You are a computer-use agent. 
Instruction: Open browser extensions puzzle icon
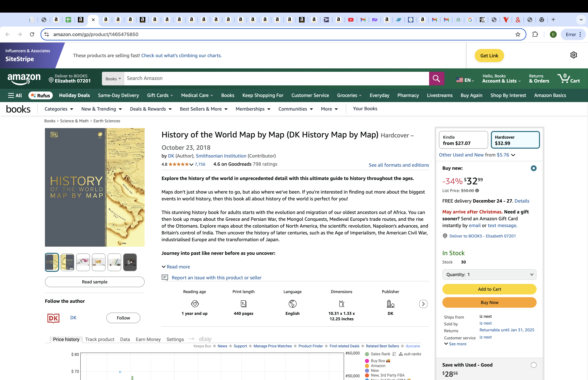pyautogui.click(x=535, y=34)
